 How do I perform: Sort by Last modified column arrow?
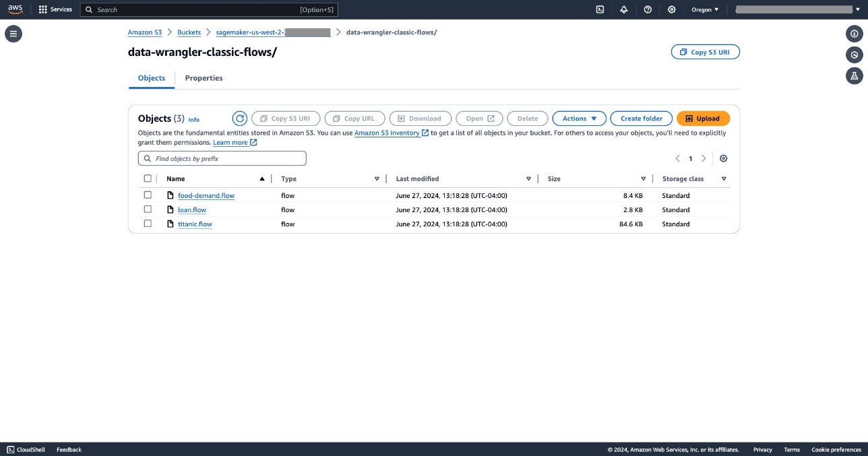528,178
